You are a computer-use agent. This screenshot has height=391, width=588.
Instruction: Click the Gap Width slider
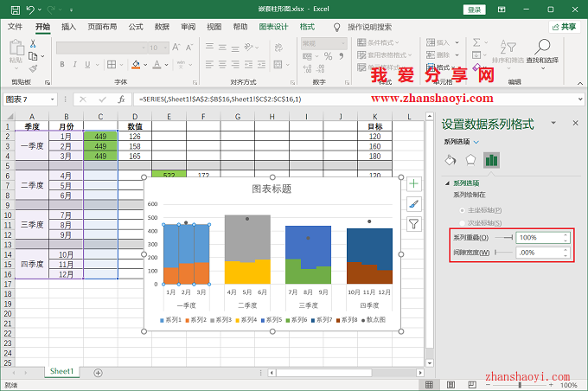pyautogui.click(x=503, y=253)
